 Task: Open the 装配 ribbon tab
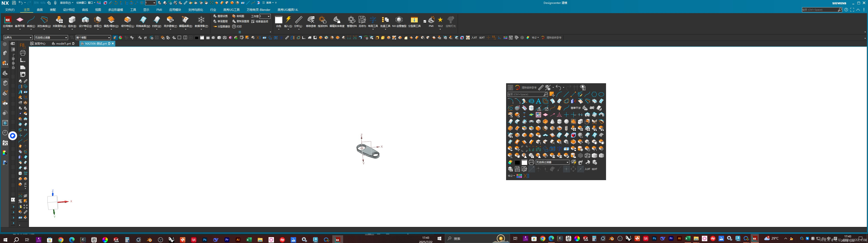53,10
